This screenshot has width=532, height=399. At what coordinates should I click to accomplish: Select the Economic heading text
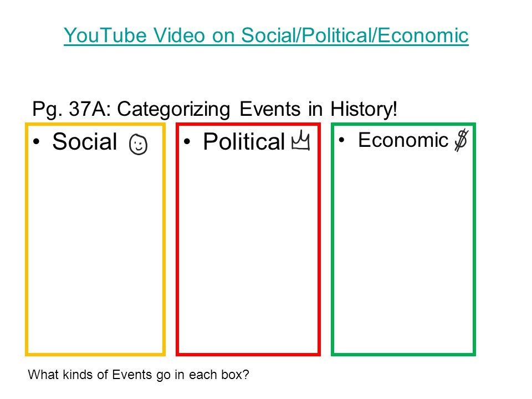click(403, 140)
